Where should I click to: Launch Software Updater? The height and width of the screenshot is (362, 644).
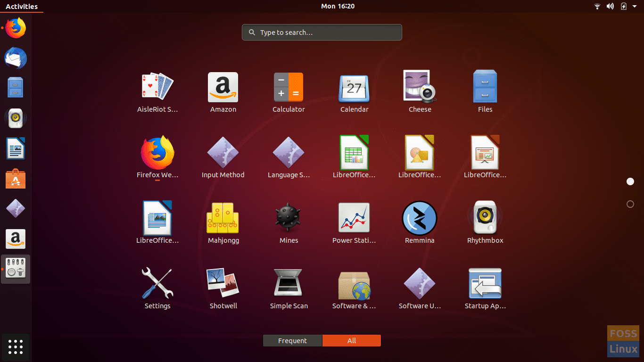pos(420,283)
